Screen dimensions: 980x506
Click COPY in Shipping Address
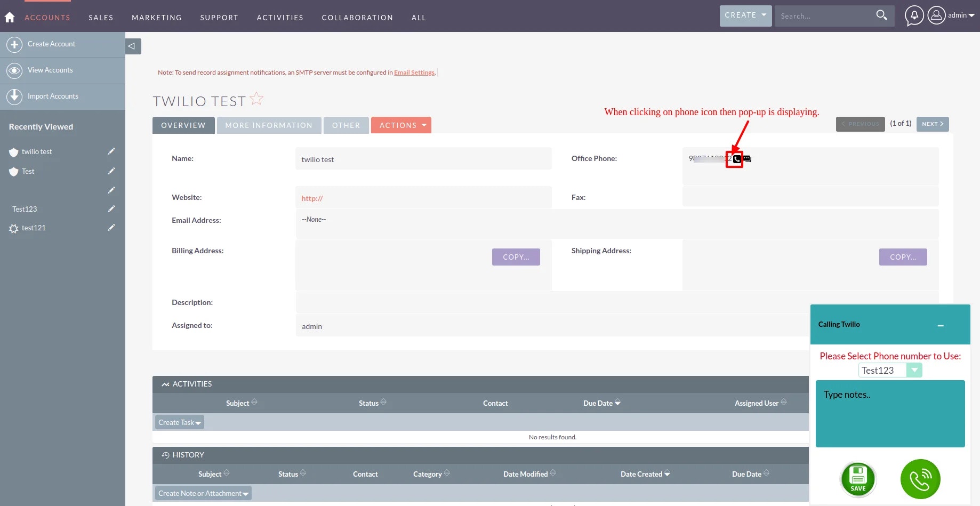click(x=903, y=257)
